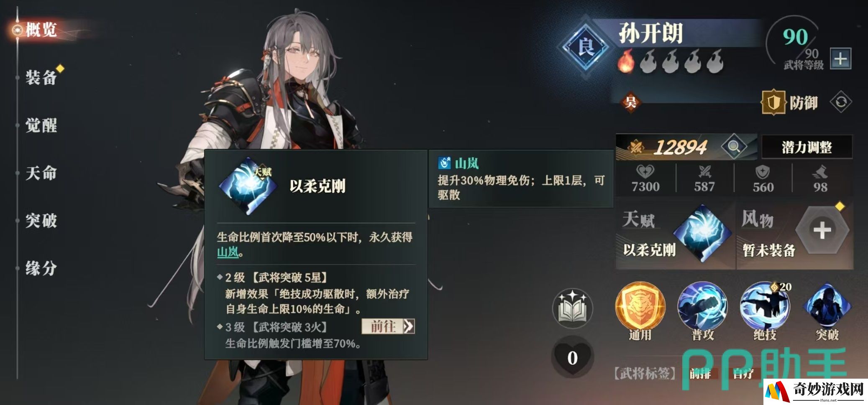Inspect power details with the magnifier icon
The image size is (868, 405).
point(734,147)
